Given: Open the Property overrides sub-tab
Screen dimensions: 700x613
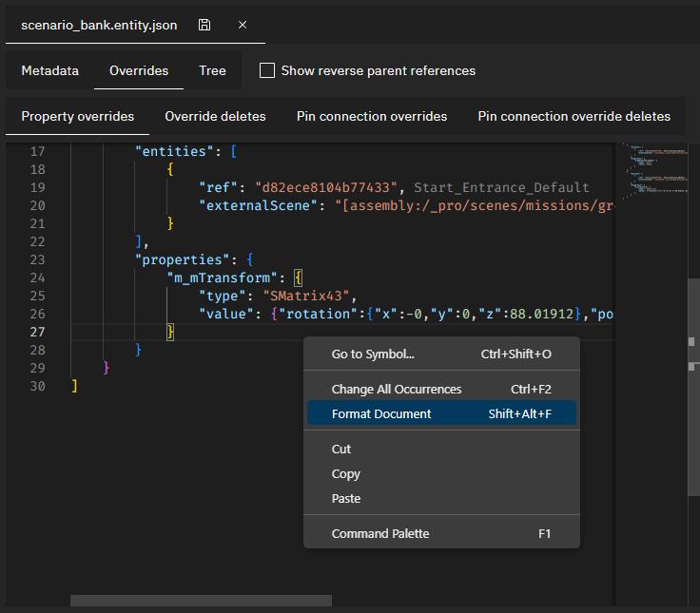Looking at the screenshot, I should (x=78, y=117).
